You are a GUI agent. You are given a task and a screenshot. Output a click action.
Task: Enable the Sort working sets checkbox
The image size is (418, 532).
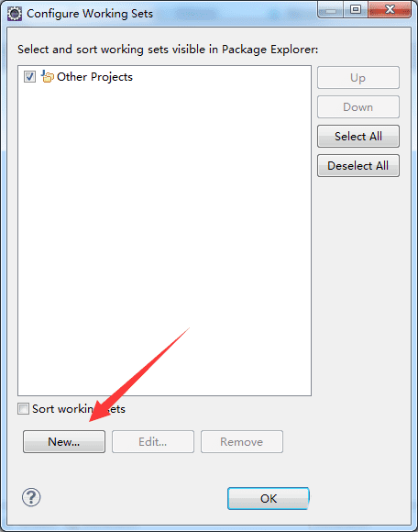tap(24, 408)
